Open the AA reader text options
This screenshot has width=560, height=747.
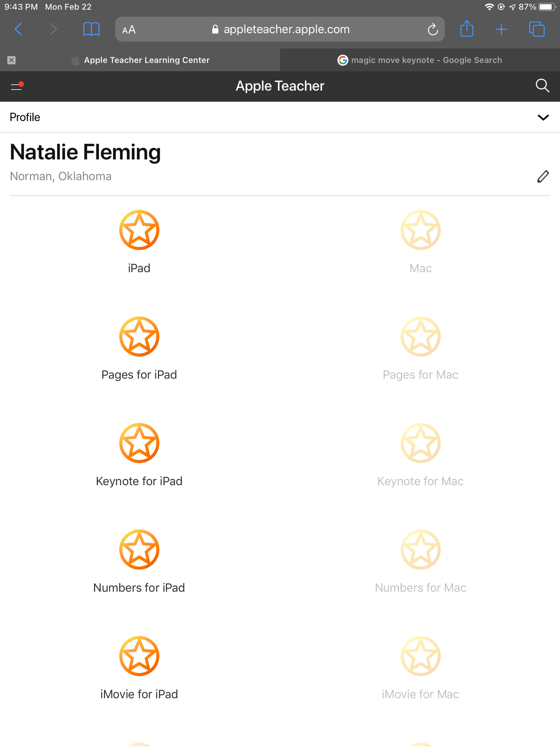129,30
